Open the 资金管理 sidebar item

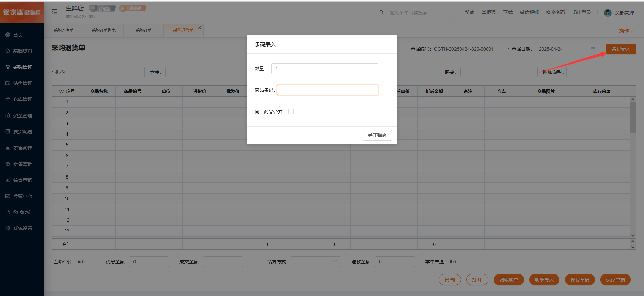point(22,116)
